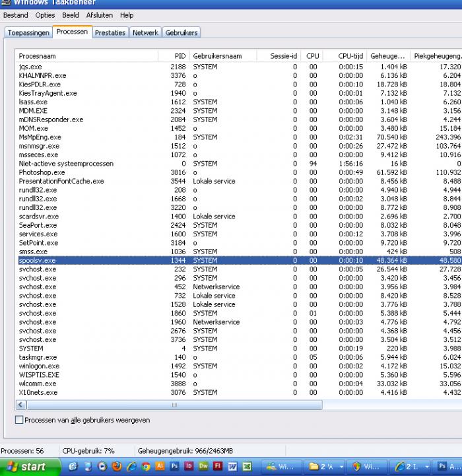Image resolution: width=462 pixels, height=476 pixels.
Task: Open the Afsluiten menu
Action: 99,15
